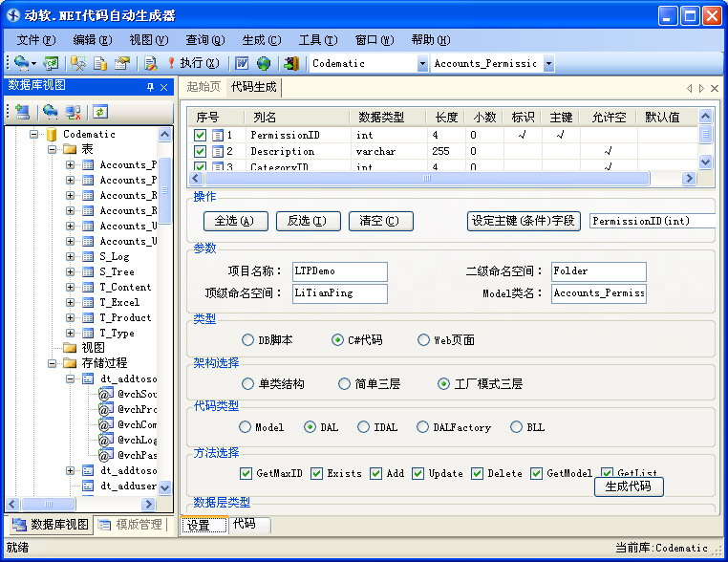728x562 pixels.
Task: Uncheck the PermissionID column checkbox
Action: click(200, 135)
